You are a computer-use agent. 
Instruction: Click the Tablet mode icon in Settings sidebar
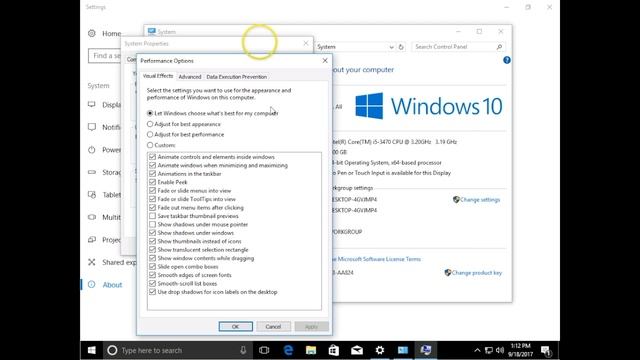click(x=92, y=194)
